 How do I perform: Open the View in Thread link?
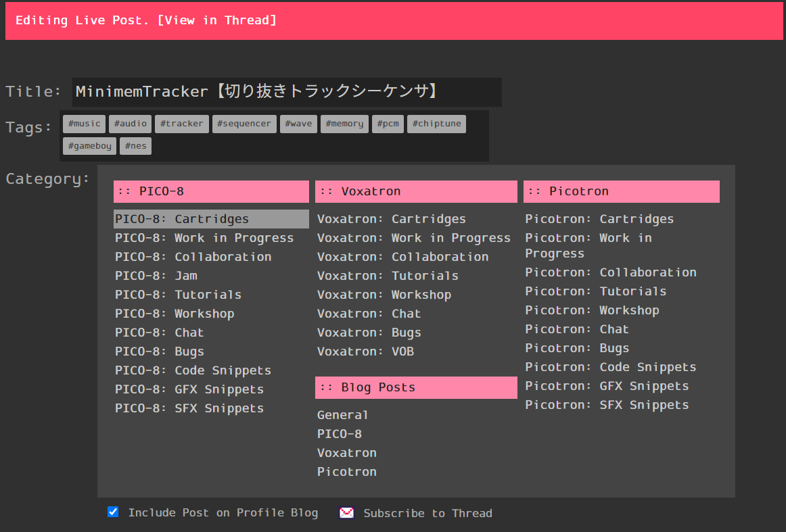[216, 20]
